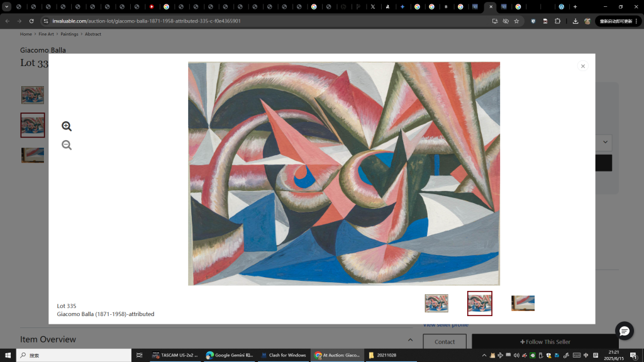Open the dropdown in right bidding panel

click(605, 142)
